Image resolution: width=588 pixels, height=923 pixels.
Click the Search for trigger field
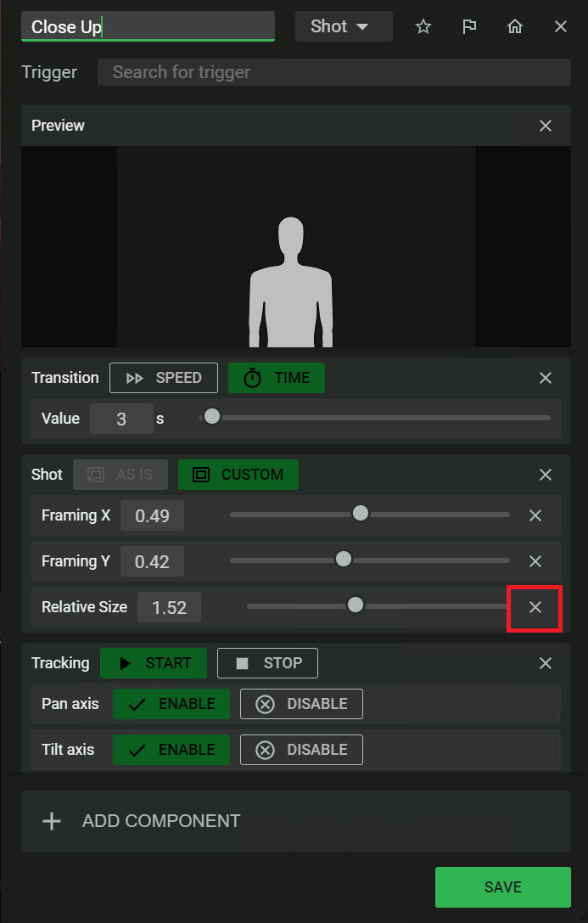click(334, 72)
